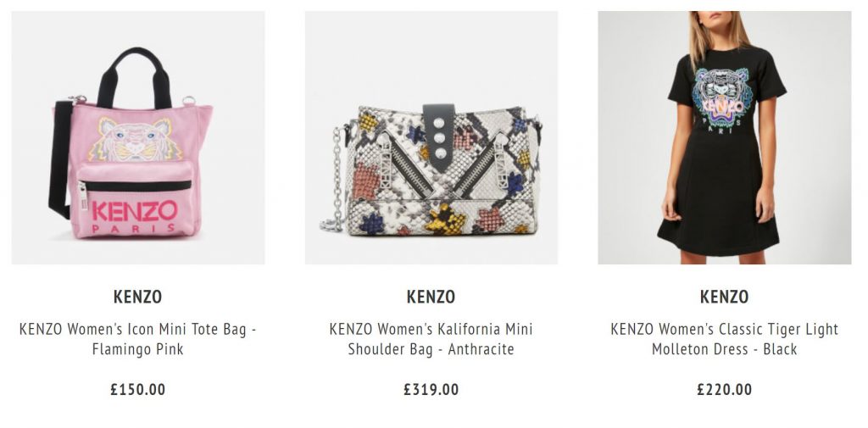
Task: Click the KENZO brand name above the dress title
Action: 725,297
